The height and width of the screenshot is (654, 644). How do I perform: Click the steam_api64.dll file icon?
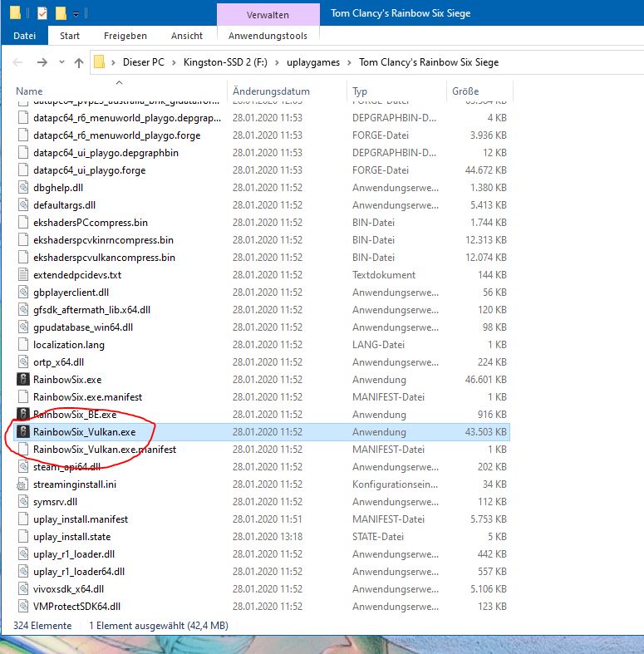click(23, 467)
